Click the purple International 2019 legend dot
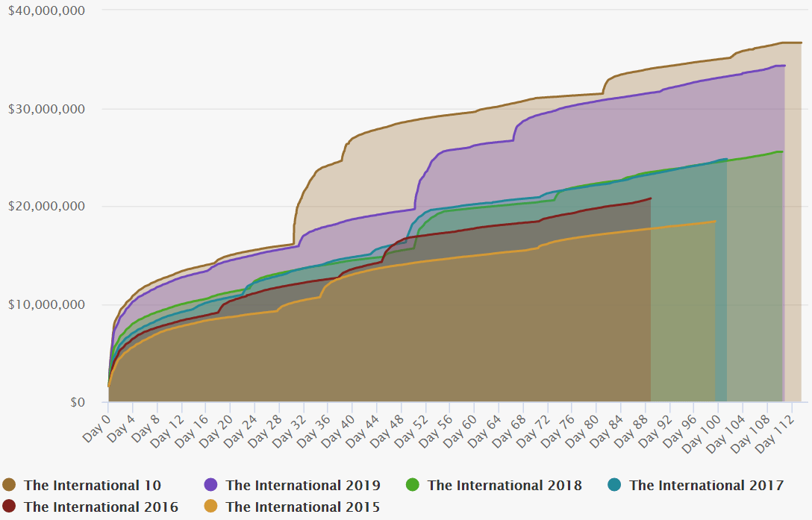The width and height of the screenshot is (812, 520). pos(211,485)
